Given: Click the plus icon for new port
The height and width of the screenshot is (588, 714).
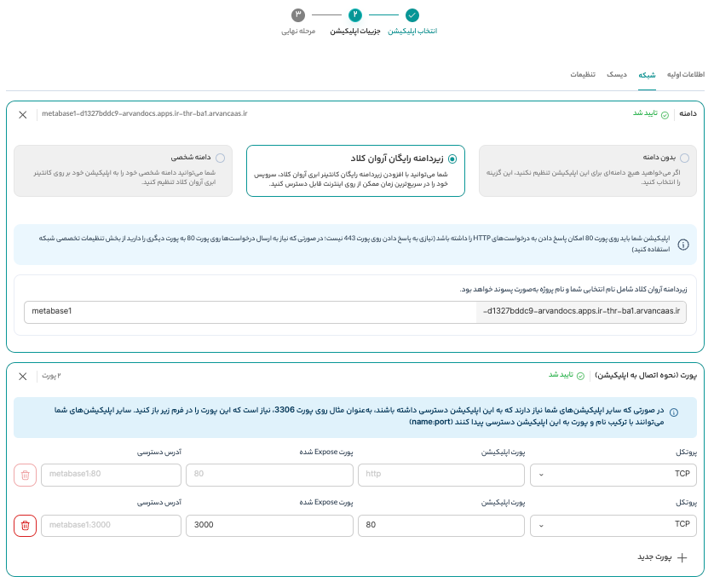Looking at the screenshot, I should point(681,557).
